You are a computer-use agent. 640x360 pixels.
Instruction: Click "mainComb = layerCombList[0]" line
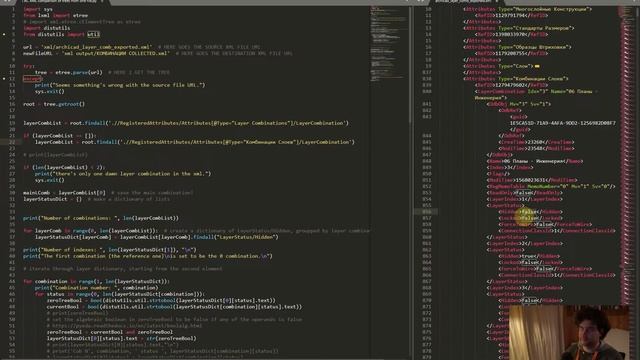pyautogui.click(x=108, y=193)
